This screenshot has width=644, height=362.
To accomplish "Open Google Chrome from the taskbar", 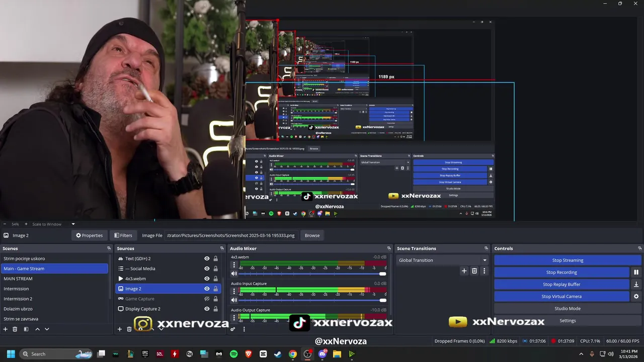I will click(x=292, y=354).
